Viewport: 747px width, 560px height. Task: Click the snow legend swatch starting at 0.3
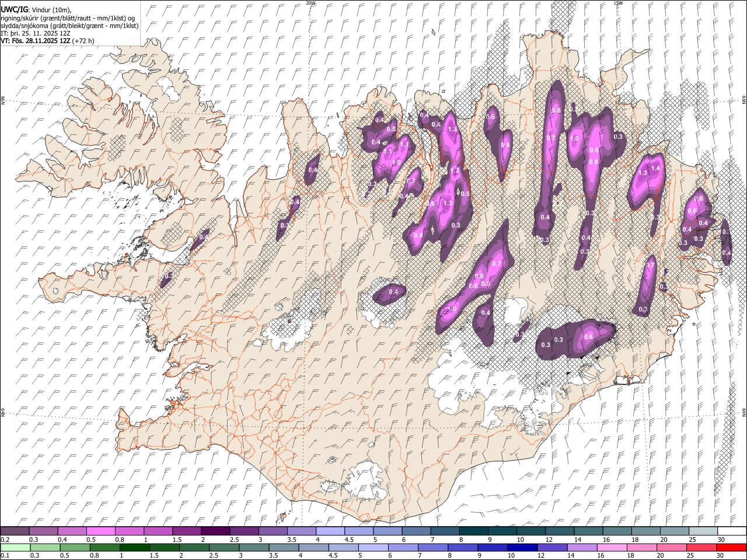pos(43,531)
